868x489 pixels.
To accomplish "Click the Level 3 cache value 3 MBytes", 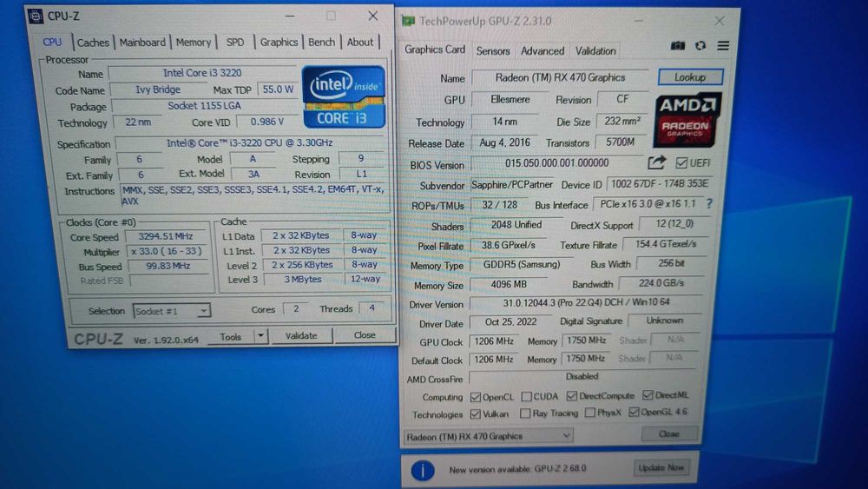I will point(302,280).
